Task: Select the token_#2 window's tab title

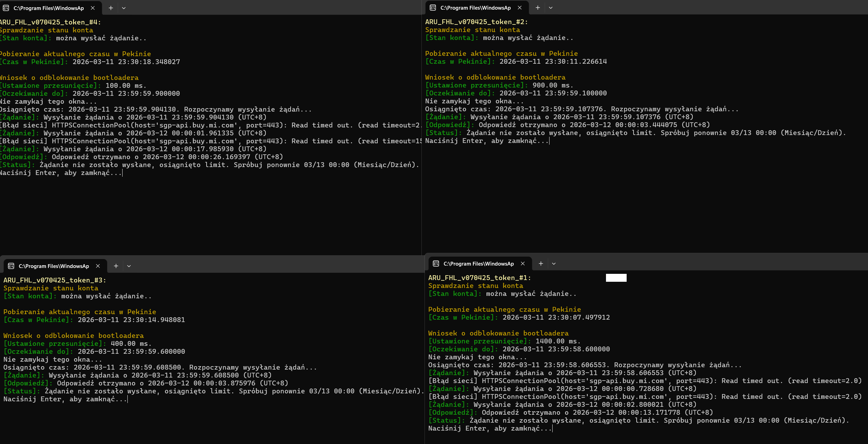Action: [475, 8]
